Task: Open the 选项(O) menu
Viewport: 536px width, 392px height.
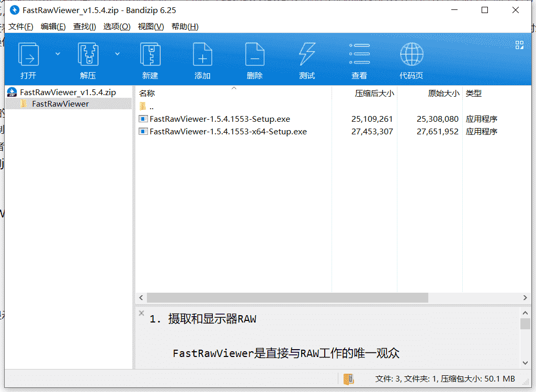Action: 117,27
